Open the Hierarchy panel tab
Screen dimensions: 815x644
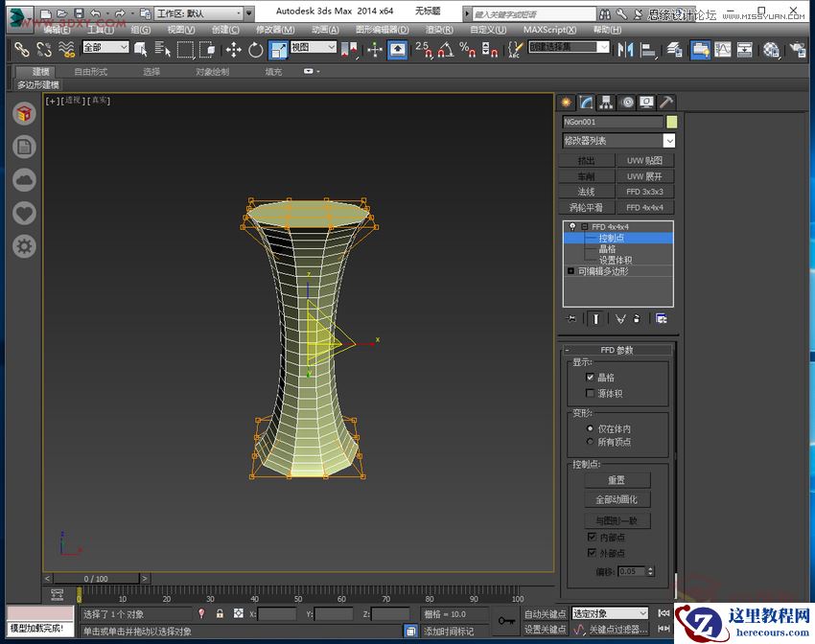click(606, 103)
